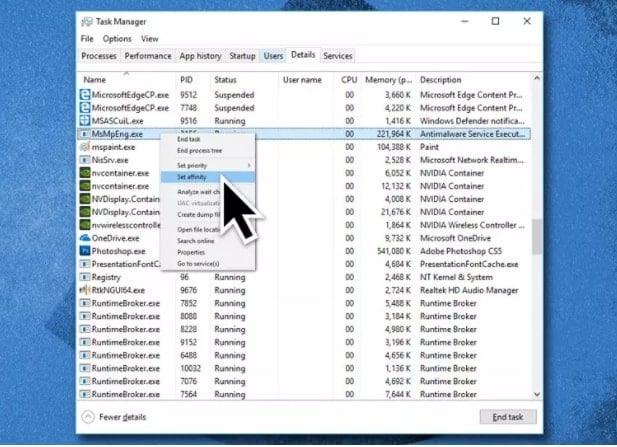The height and width of the screenshot is (447, 617).
Task: Choose Properties in context menu
Action: pos(208,252)
